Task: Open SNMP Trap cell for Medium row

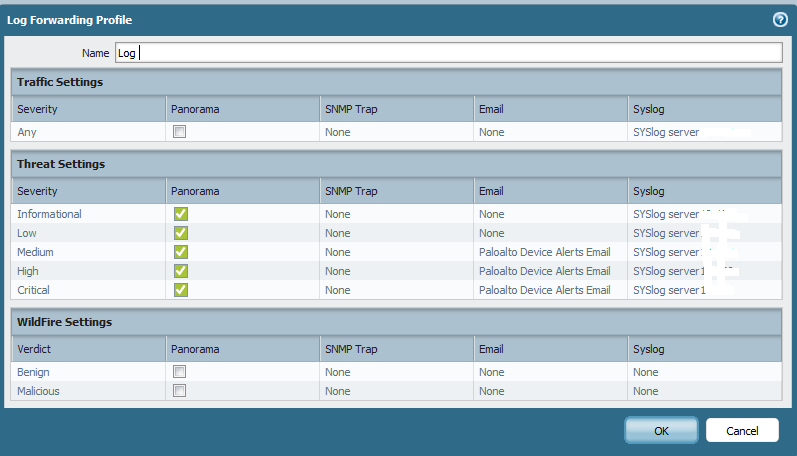Action: (396, 252)
